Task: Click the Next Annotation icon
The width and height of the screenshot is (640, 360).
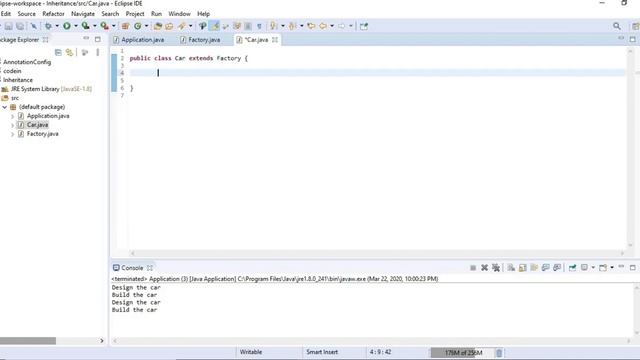Action: 273,26
